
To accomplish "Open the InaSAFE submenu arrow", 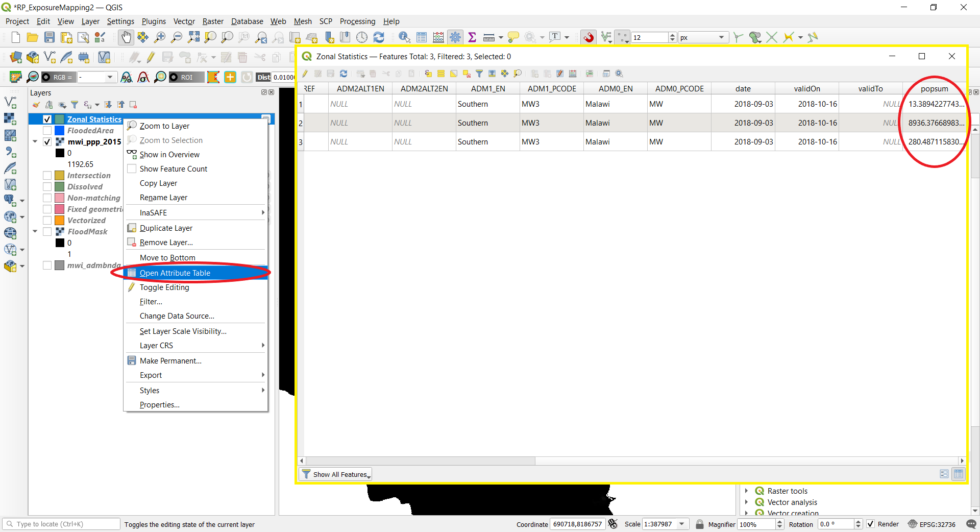I will pos(262,212).
